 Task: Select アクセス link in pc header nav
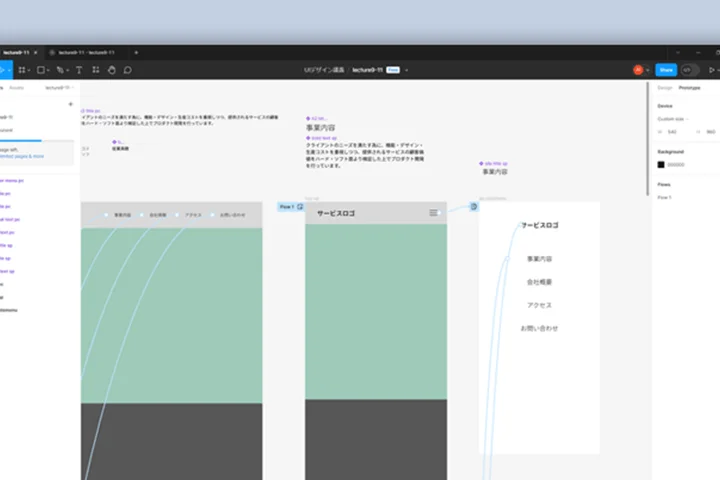click(193, 215)
